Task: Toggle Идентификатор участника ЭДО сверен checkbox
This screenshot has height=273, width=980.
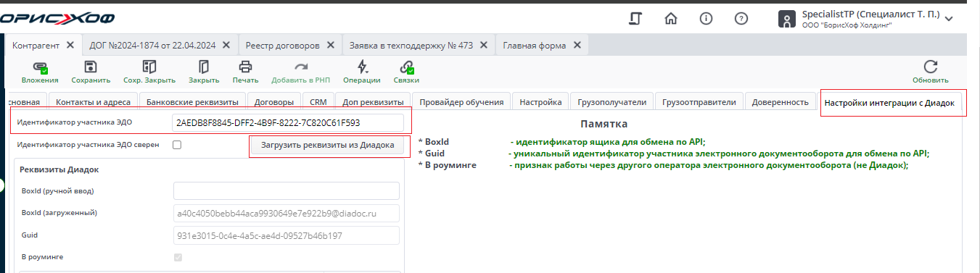Action: click(177, 145)
